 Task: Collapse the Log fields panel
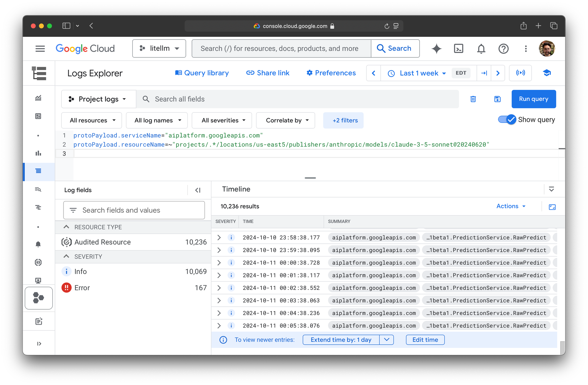coord(198,190)
